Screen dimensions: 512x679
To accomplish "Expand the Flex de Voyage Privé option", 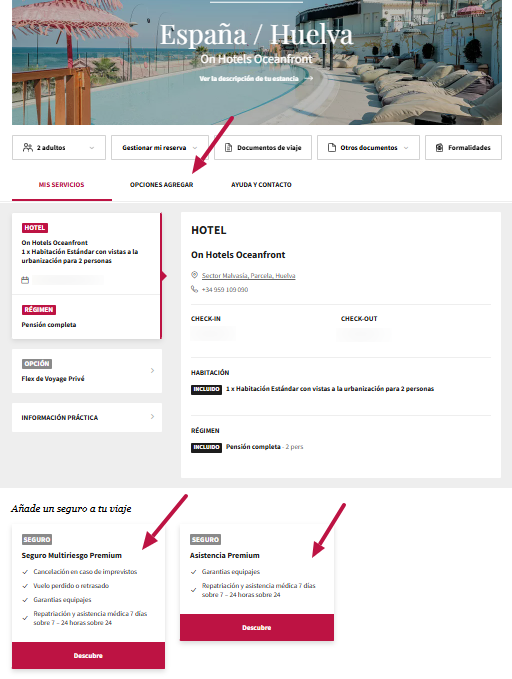I will pos(87,371).
